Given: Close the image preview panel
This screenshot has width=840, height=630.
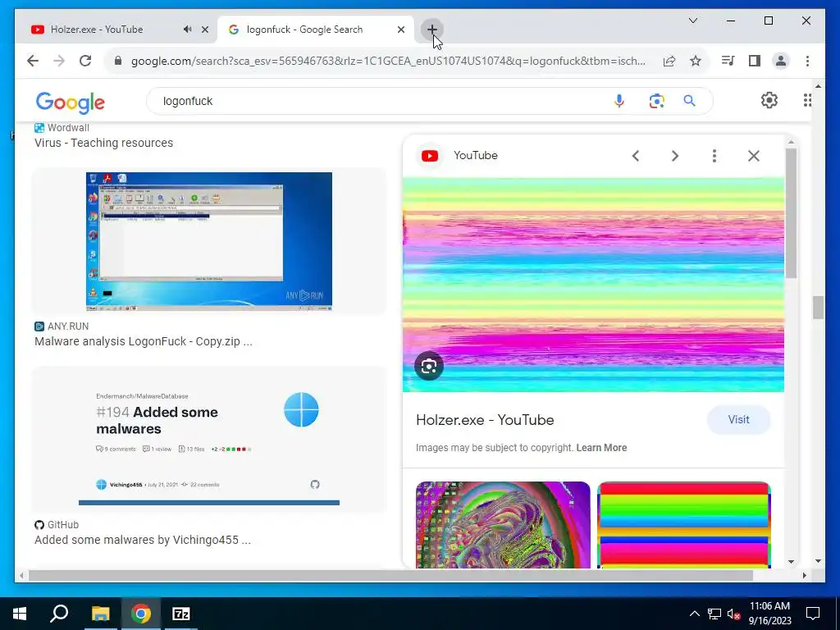Looking at the screenshot, I should click(x=754, y=156).
